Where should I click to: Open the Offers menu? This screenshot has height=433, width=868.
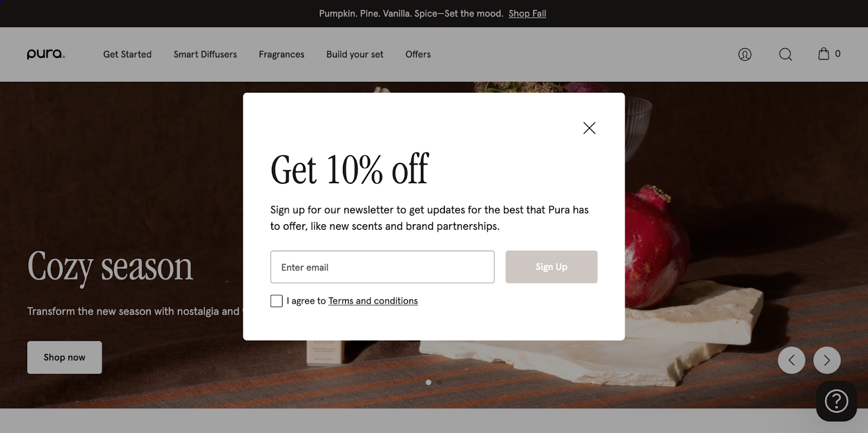tap(417, 54)
